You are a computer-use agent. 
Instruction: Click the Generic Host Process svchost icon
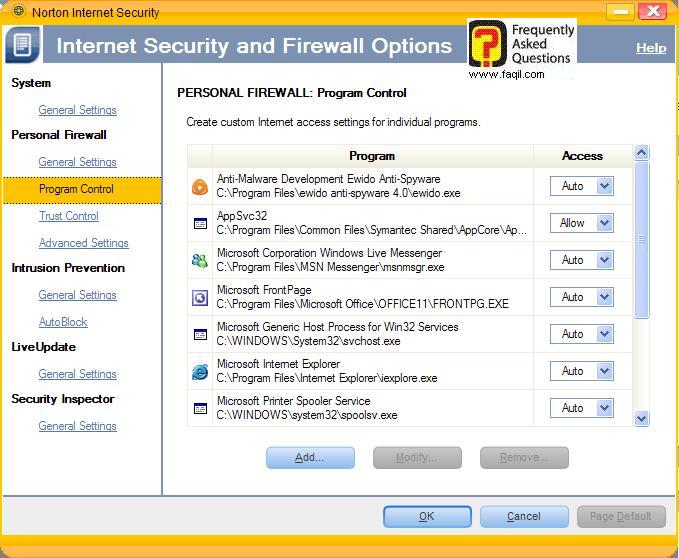pos(200,334)
